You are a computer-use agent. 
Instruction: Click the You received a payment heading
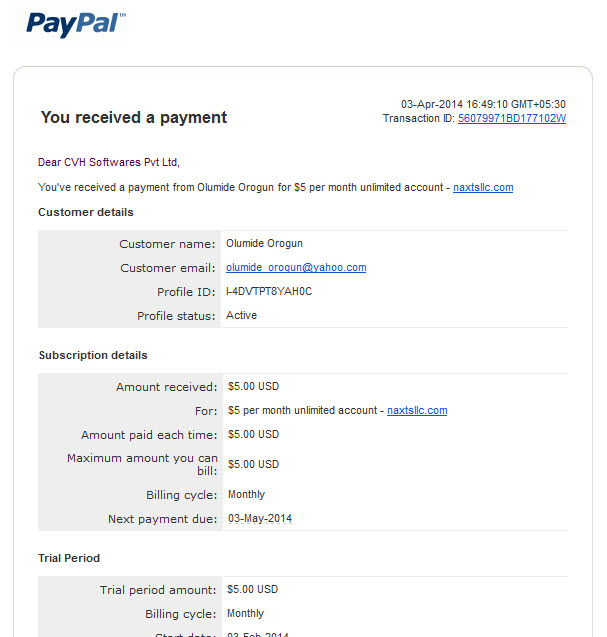point(134,117)
